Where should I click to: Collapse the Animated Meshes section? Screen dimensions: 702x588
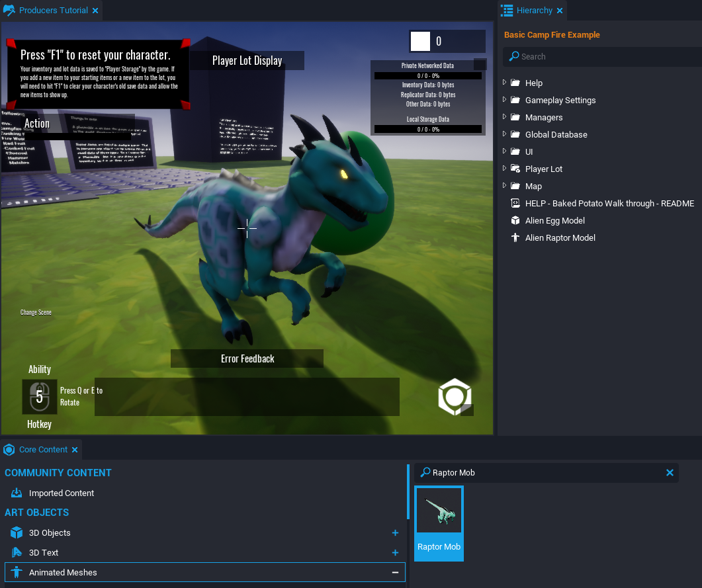395,572
